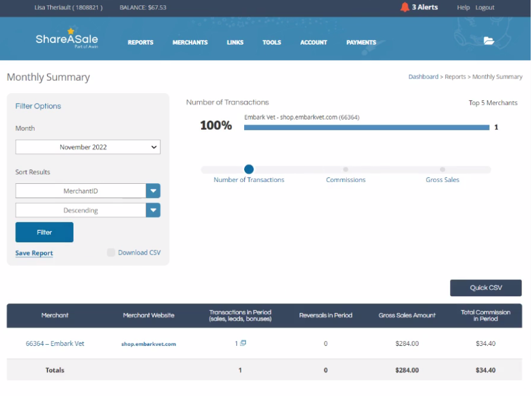
Task: Select the Number of Transactions view
Action: (x=249, y=169)
